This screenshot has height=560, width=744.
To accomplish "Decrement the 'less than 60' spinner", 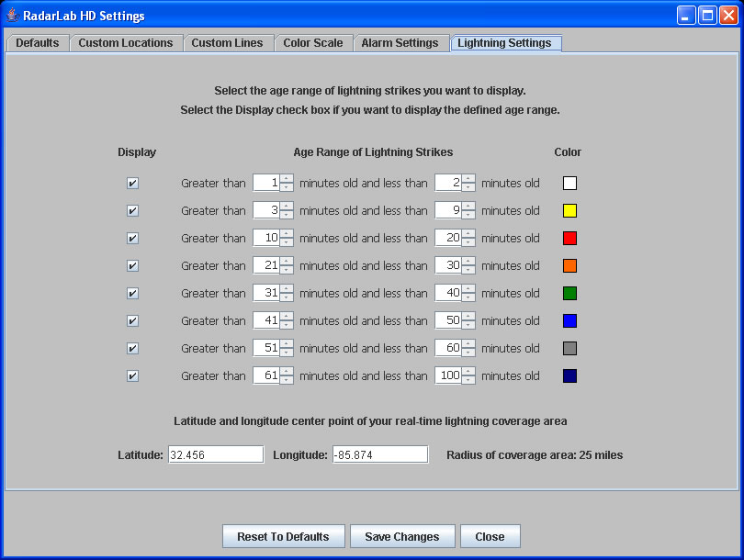I will (468, 353).
